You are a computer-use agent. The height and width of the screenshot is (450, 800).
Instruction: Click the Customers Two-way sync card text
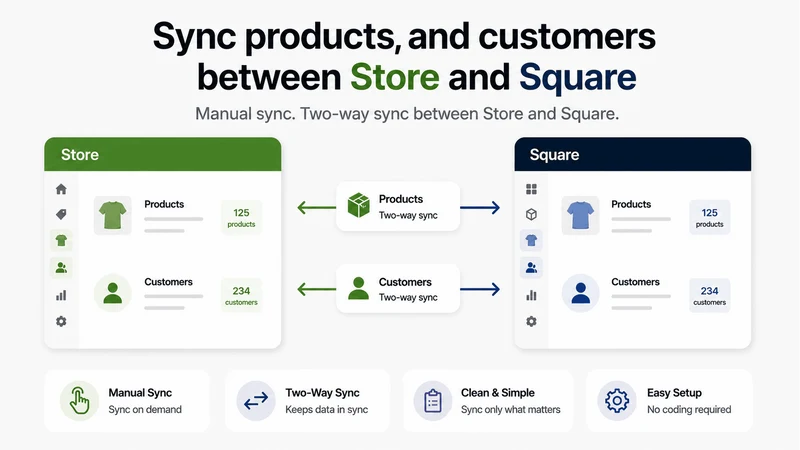[408, 289]
